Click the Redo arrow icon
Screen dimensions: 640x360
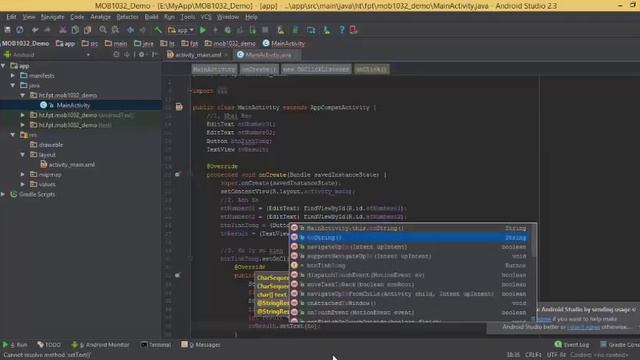tap(47, 30)
